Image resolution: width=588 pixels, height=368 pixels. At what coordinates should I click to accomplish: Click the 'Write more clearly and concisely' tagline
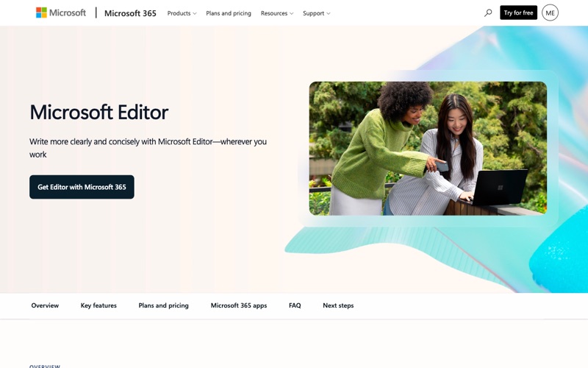[148, 148]
